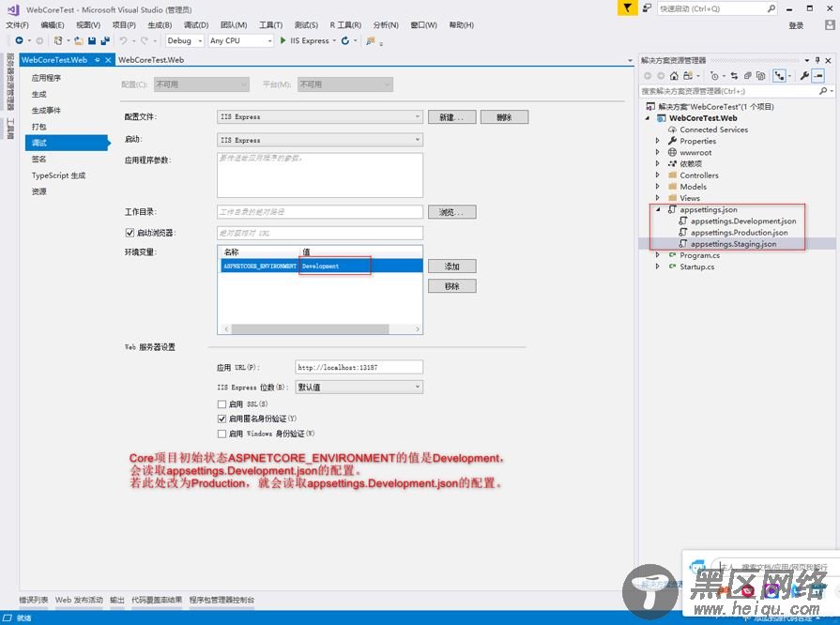Select appsettings.Development.json in Solution Explorer

pos(743,221)
